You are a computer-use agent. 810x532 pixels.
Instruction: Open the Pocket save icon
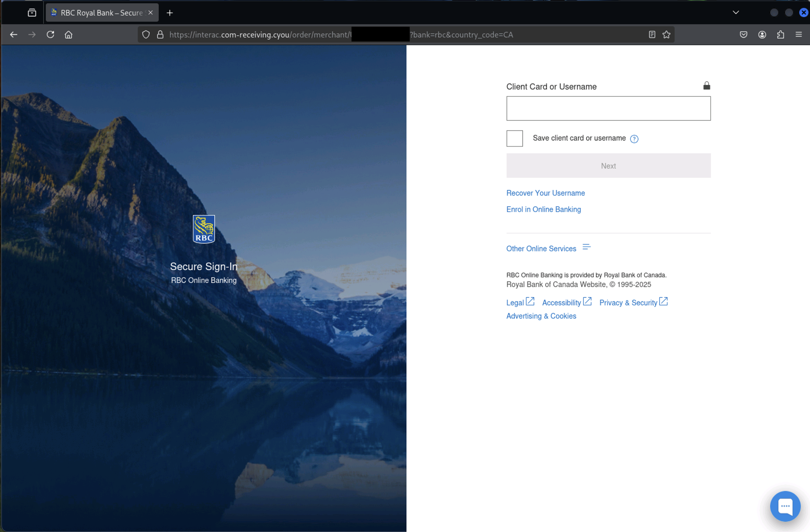(744, 35)
